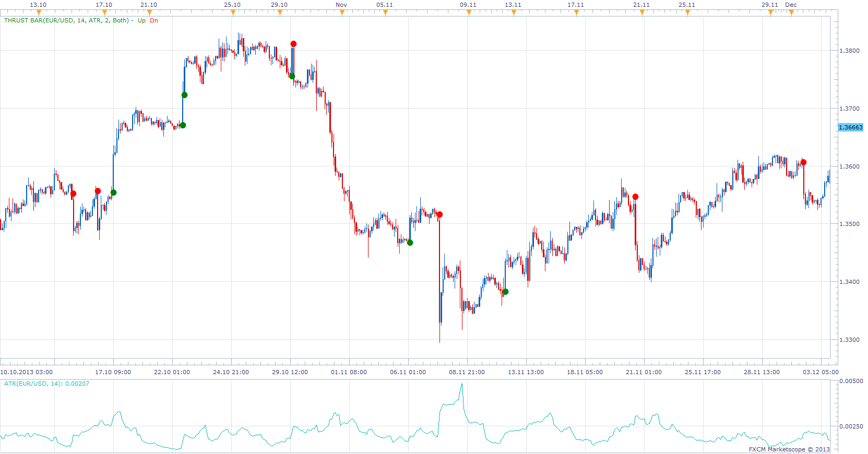Click the orange marker below Dec label
The width and height of the screenshot is (868, 454).
791,13
